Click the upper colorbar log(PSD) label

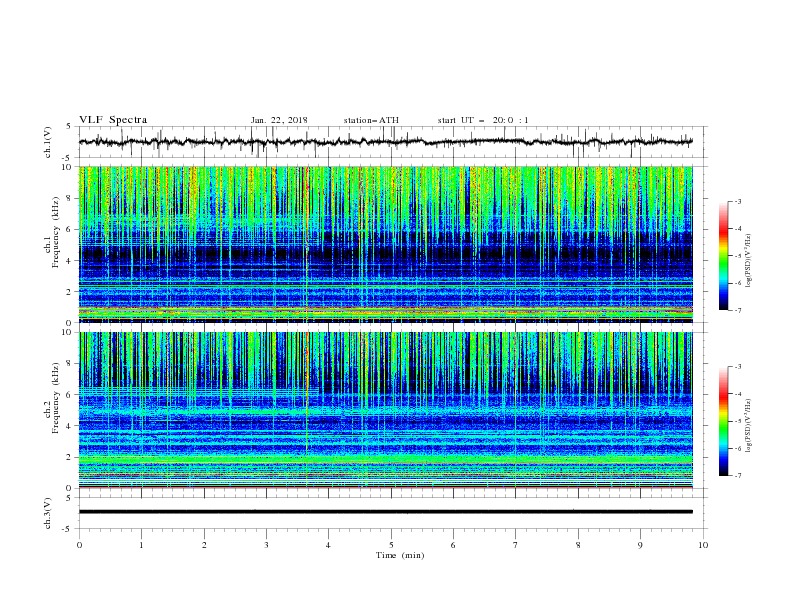[x=749, y=260]
